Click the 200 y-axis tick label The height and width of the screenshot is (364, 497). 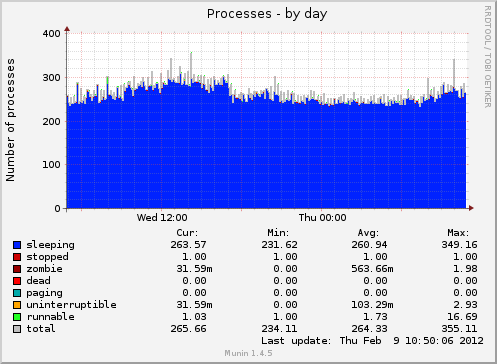pyautogui.click(x=52, y=121)
